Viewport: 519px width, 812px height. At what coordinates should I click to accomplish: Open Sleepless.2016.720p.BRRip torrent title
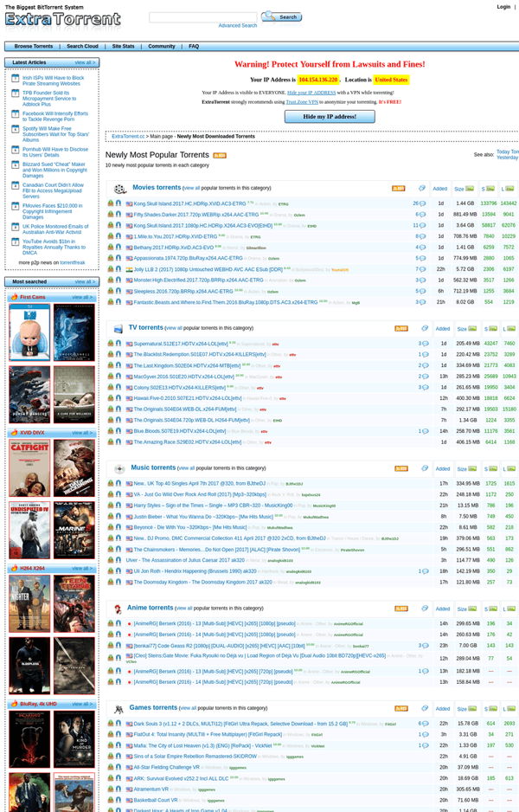pyautogui.click(x=183, y=291)
